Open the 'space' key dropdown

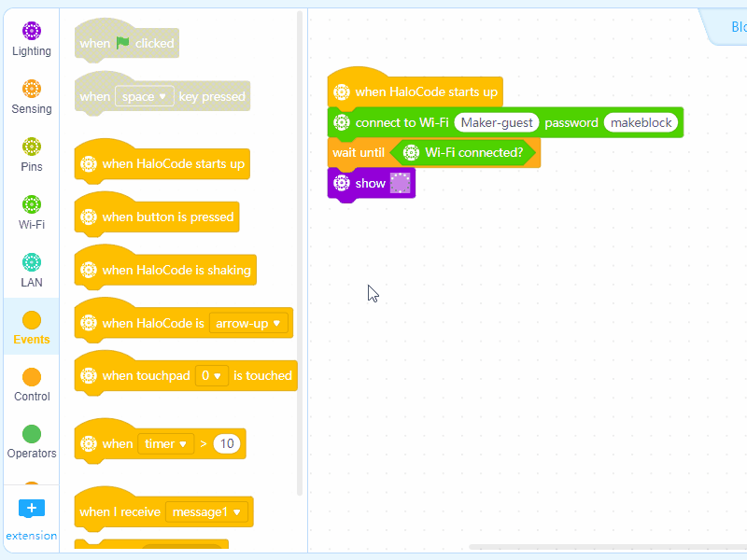point(145,97)
